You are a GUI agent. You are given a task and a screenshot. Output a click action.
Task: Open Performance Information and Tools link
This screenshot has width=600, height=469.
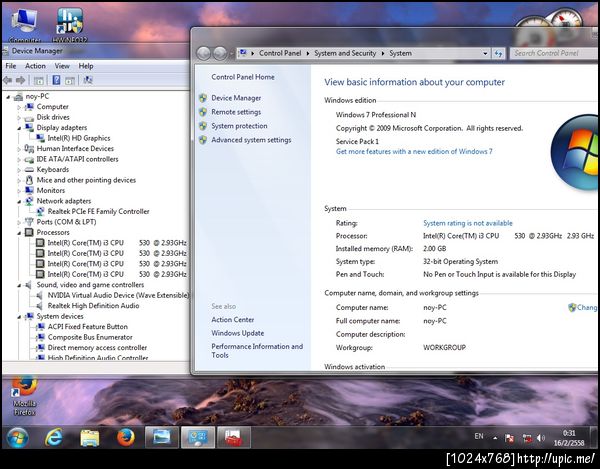[x=257, y=351]
